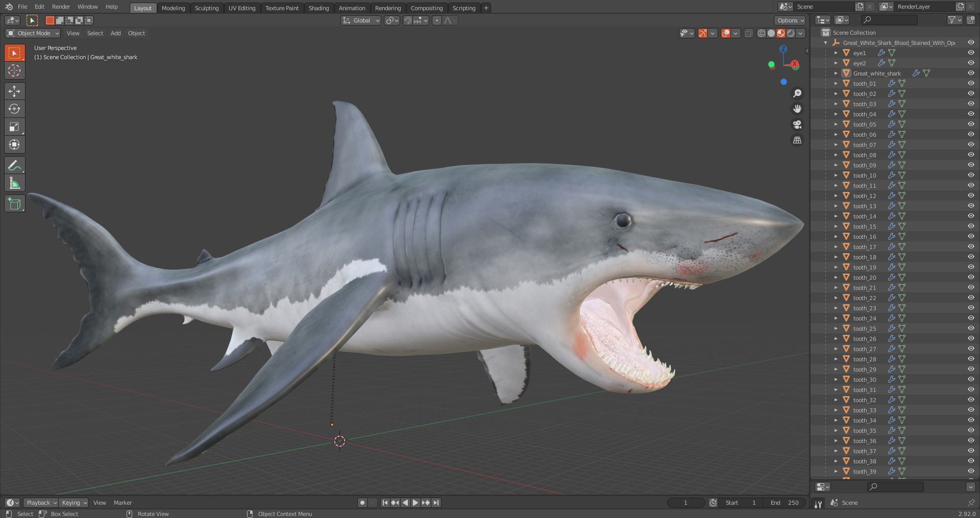Open the timeline View menu
Image resolution: width=980 pixels, height=518 pixels.
pyautogui.click(x=100, y=503)
